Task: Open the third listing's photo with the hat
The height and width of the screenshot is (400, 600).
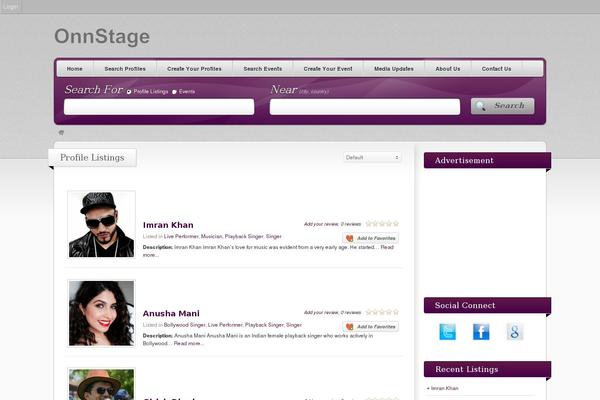Action: (x=101, y=384)
